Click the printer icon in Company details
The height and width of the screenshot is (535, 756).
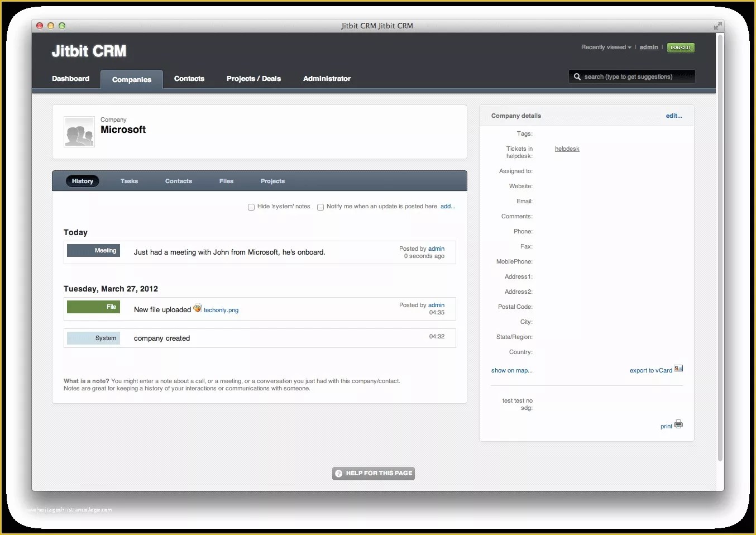tap(678, 423)
